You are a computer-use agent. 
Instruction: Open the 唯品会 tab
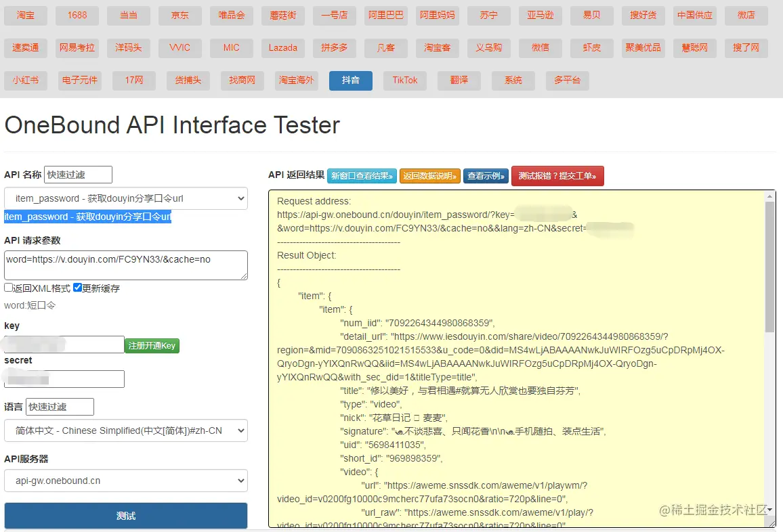pyautogui.click(x=231, y=16)
